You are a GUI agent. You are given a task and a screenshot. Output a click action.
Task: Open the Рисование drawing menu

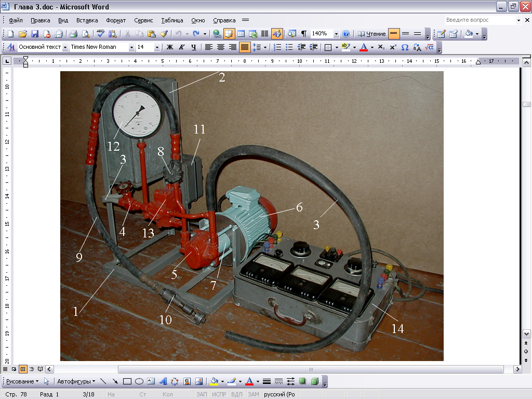[x=22, y=381]
